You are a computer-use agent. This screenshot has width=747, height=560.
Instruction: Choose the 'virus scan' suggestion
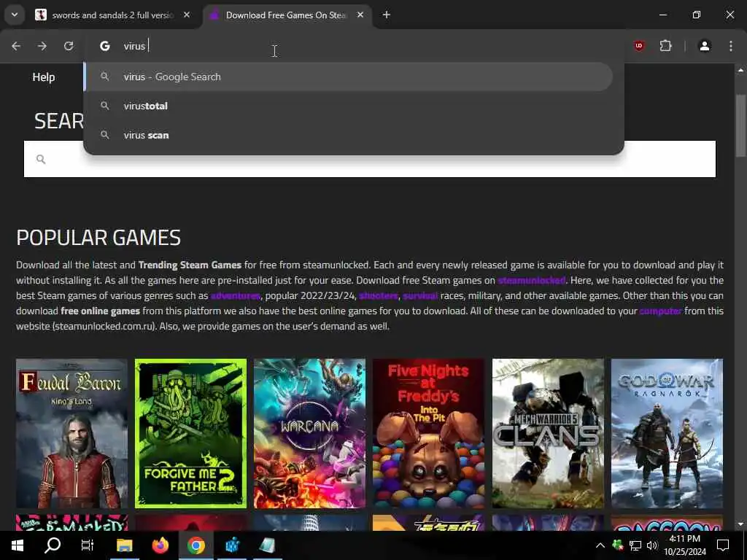348,135
